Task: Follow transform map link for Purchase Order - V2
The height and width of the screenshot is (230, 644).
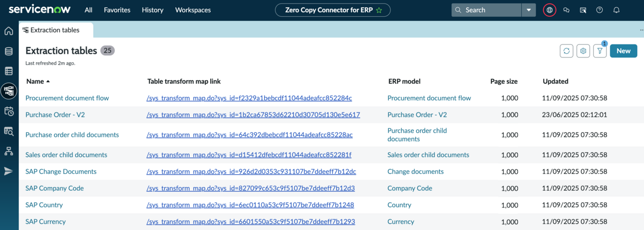Action: [253, 115]
